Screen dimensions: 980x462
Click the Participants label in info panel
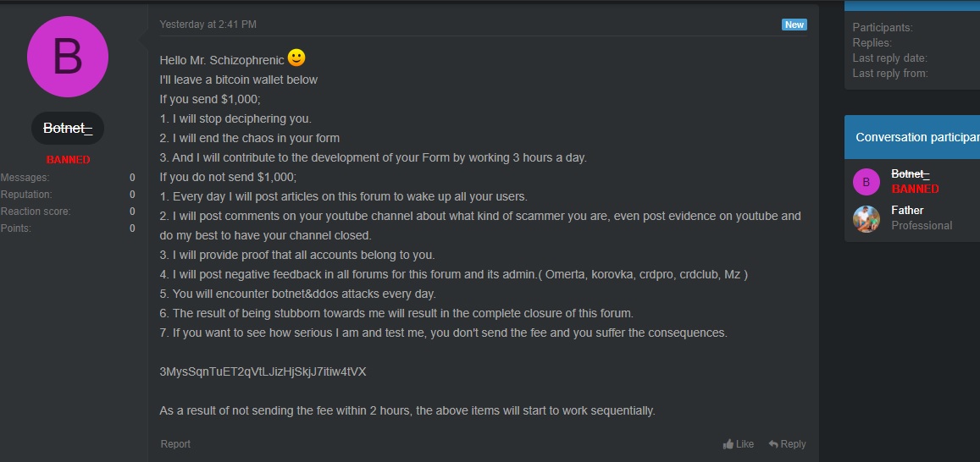[x=882, y=28]
